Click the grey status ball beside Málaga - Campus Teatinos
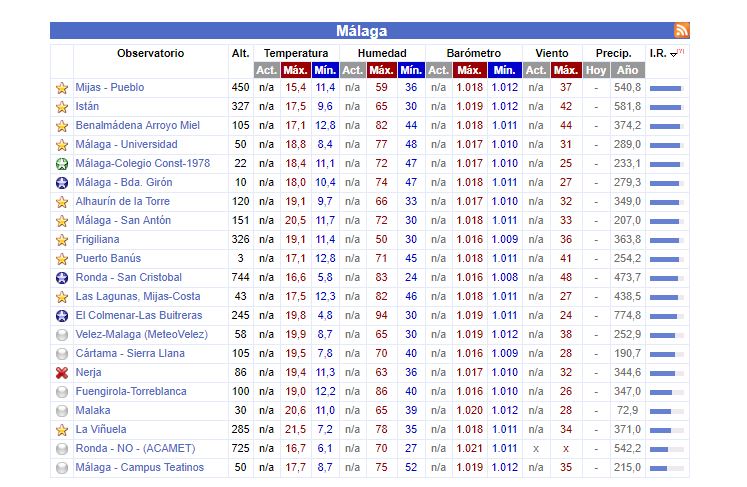 click(x=62, y=468)
